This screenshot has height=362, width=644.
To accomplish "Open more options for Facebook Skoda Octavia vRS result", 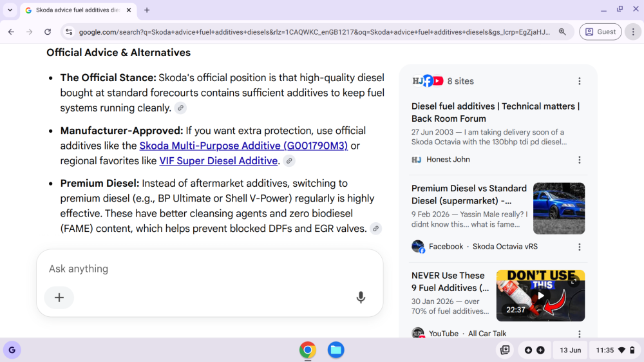I will click(579, 247).
